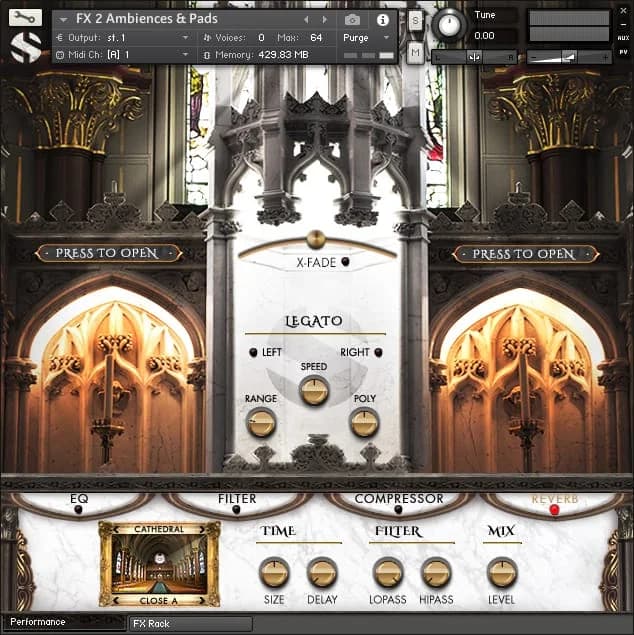Image resolution: width=634 pixels, height=635 pixels.
Task: Enable Legato RIGHT toggle
Action: pos(379,352)
